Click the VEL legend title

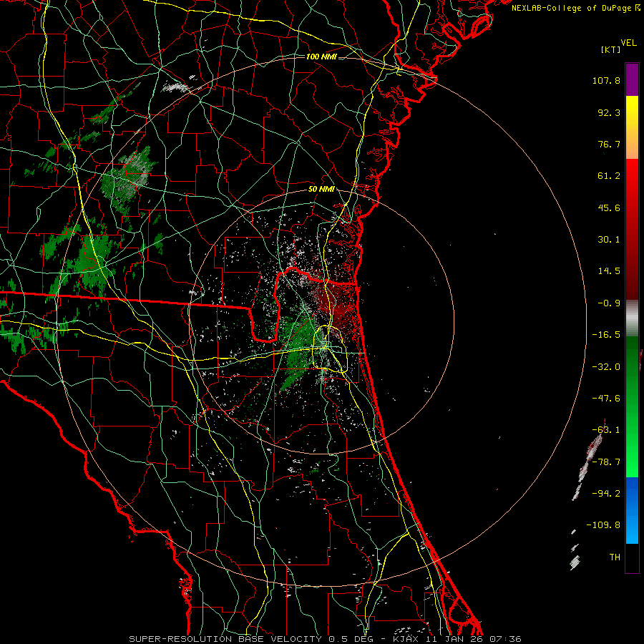coord(628,43)
